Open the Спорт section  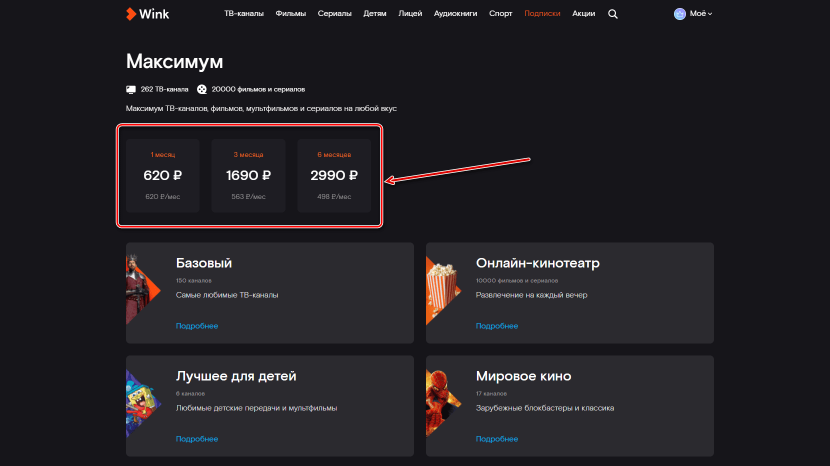[x=501, y=15]
